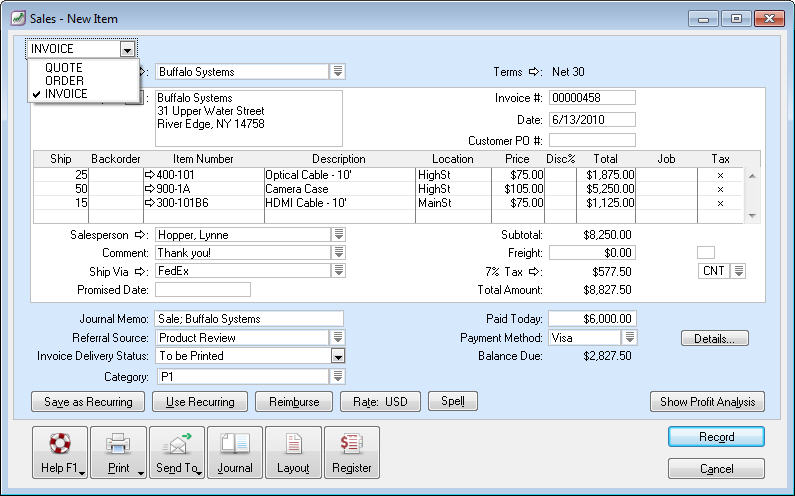Screen dimensions: 795x496
Task: Open Comment list button beside Thank you!
Action: (338, 252)
